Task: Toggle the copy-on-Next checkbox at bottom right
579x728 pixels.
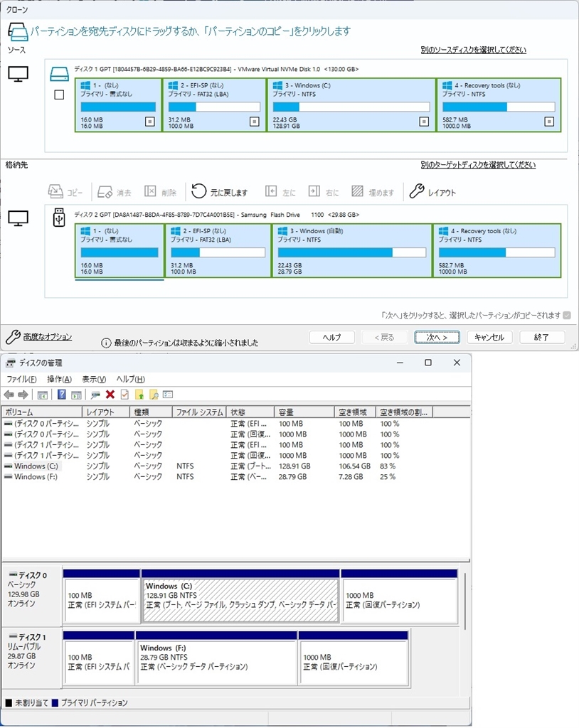Action: [x=566, y=315]
